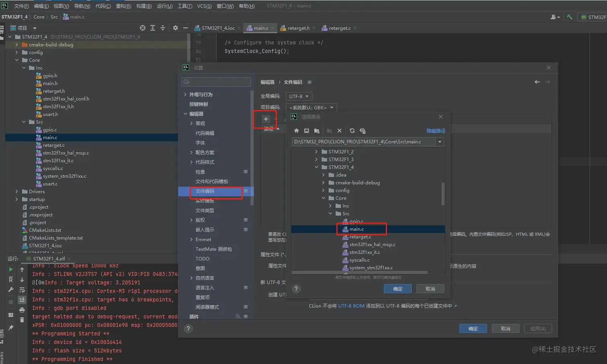Show hidden files and directories in path chooser
Screen dimensions: 607x364
pos(363,131)
